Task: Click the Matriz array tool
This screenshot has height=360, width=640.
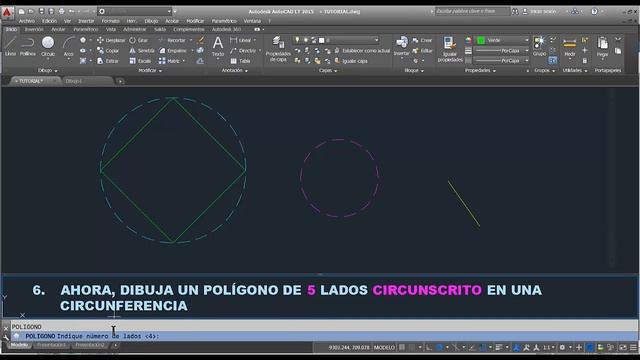Action: (169, 61)
